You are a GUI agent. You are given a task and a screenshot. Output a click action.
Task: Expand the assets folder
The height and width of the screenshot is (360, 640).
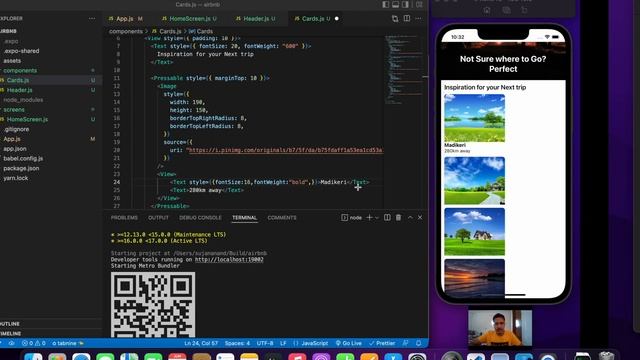pos(12,61)
